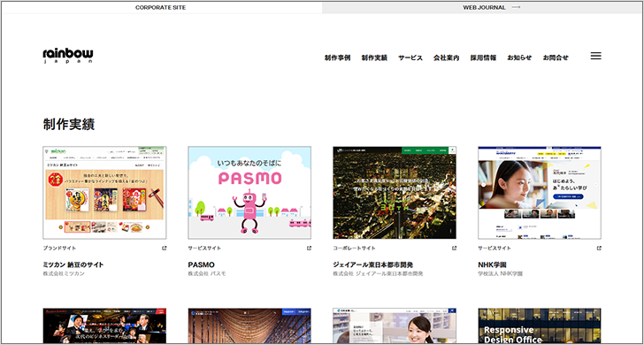Open the NHK学園 site thumbnail

[x=540, y=193]
